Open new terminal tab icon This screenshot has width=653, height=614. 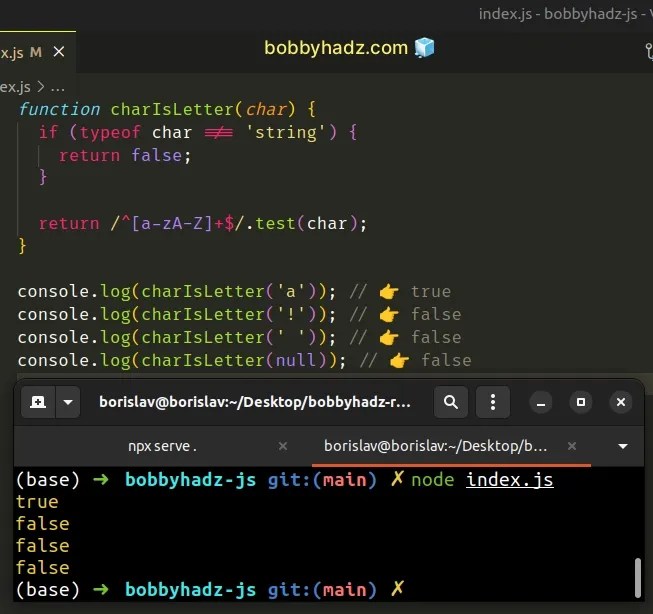pos(38,402)
